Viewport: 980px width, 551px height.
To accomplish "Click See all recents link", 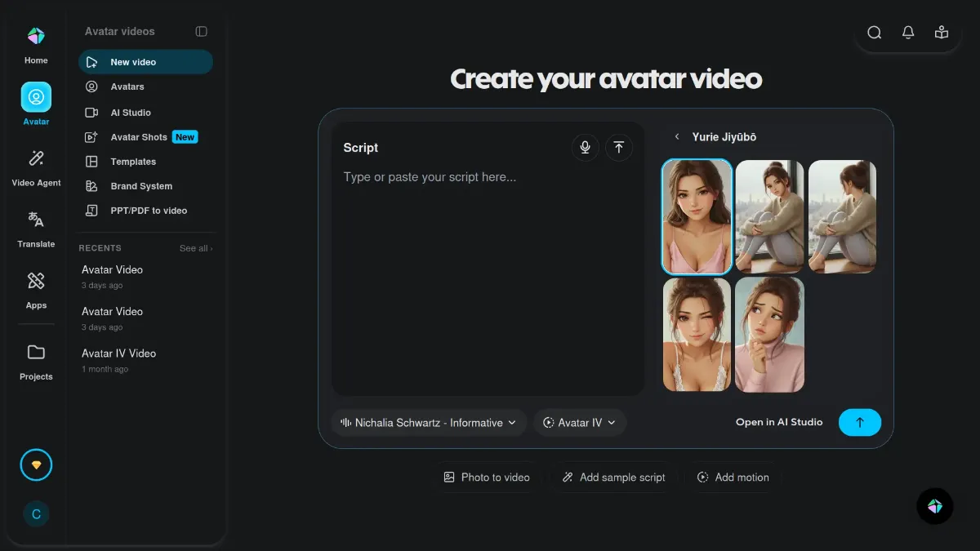I will [x=195, y=248].
